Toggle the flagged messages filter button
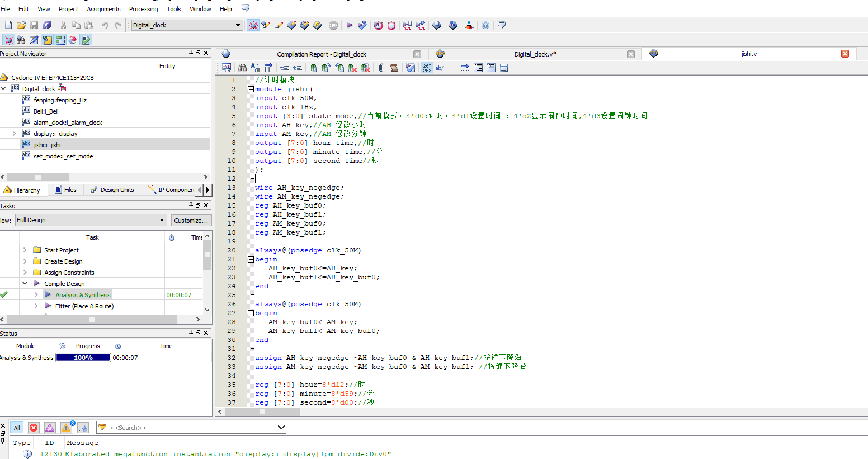This screenshot has height=459, width=868. coord(83,428)
